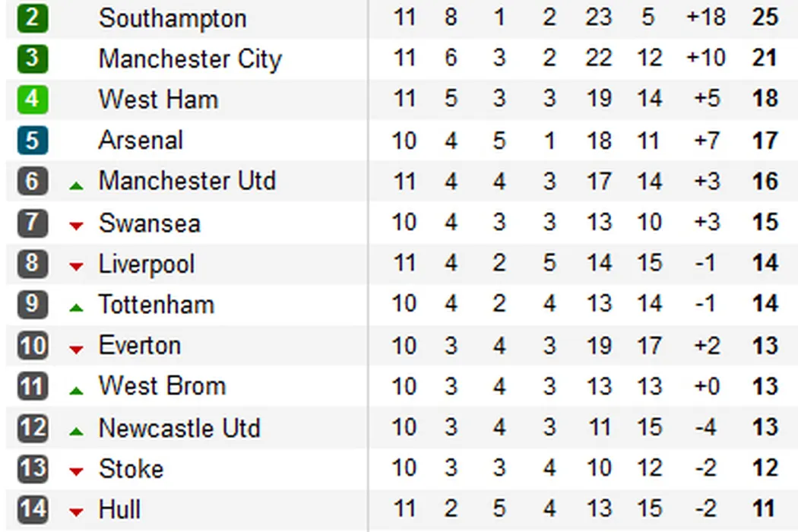Click the blue position 5 badge
The image size is (798, 532).
32,141
